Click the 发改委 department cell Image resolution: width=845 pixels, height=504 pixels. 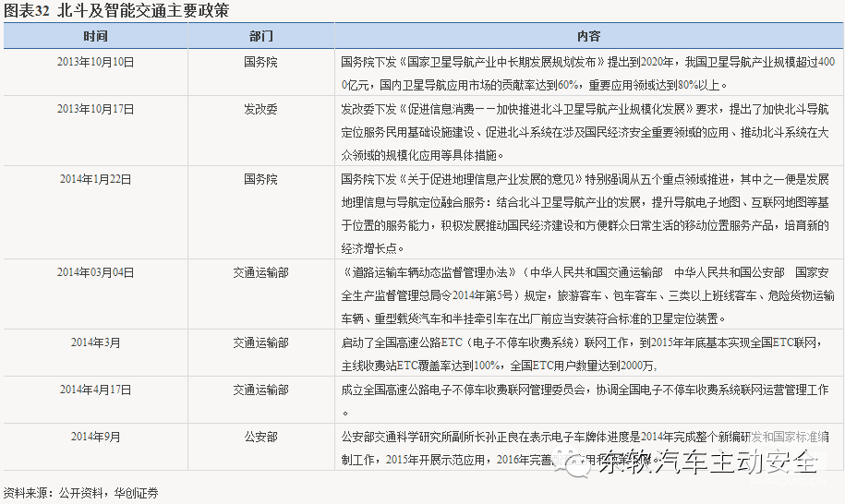[260, 109]
